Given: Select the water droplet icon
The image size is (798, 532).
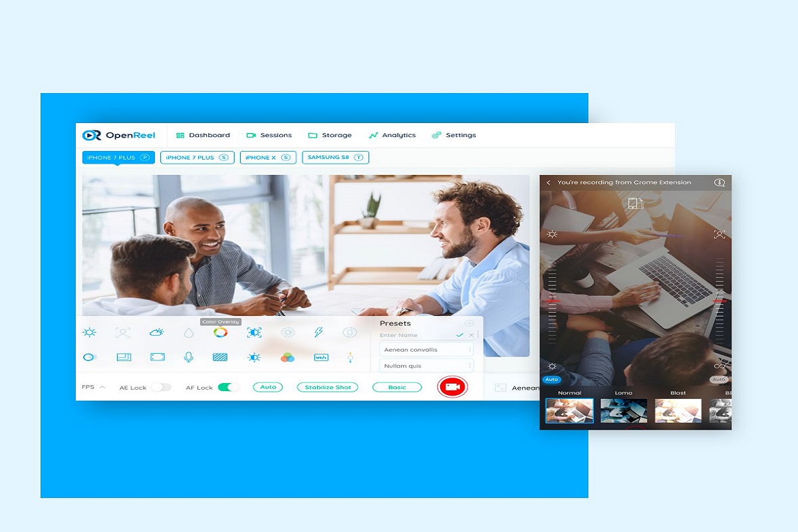Looking at the screenshot, I should click(x=188, y=332).
